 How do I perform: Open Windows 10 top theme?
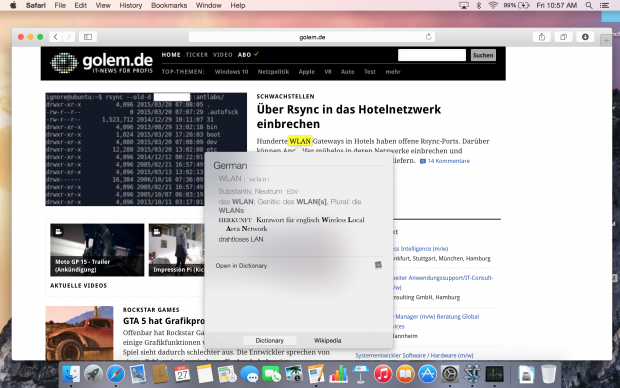point(231,72)
